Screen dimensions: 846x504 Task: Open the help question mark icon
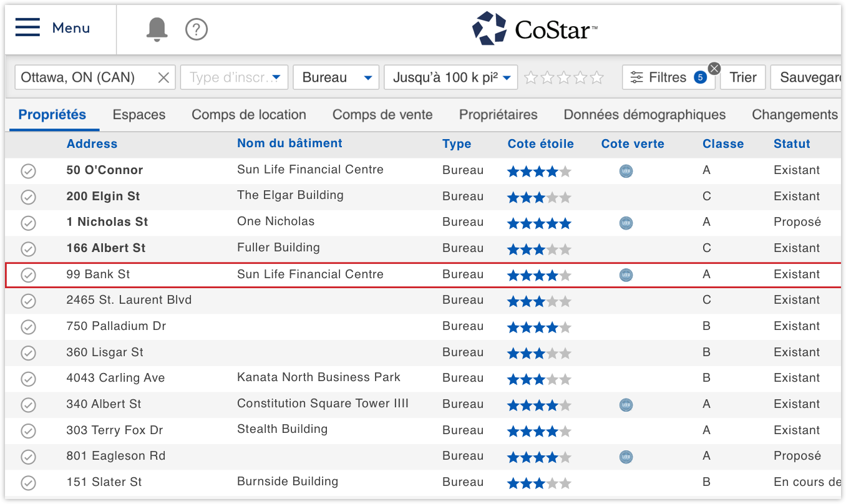[x=197, y=29]
